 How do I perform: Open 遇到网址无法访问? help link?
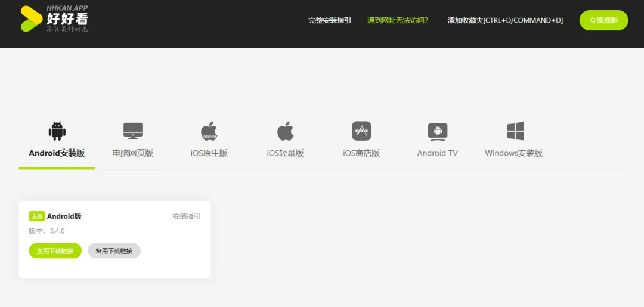pyautogui.click(x=398, y=20)
